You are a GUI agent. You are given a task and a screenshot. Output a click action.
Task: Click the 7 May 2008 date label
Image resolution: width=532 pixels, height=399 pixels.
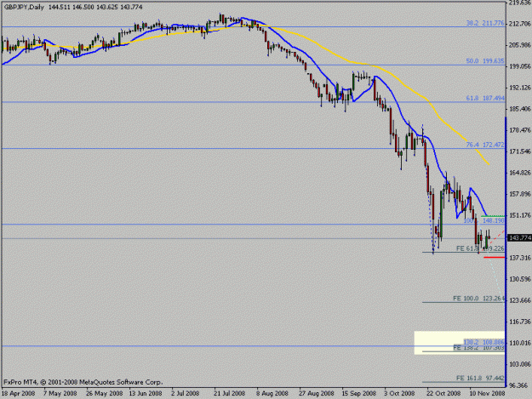(60, 394)
